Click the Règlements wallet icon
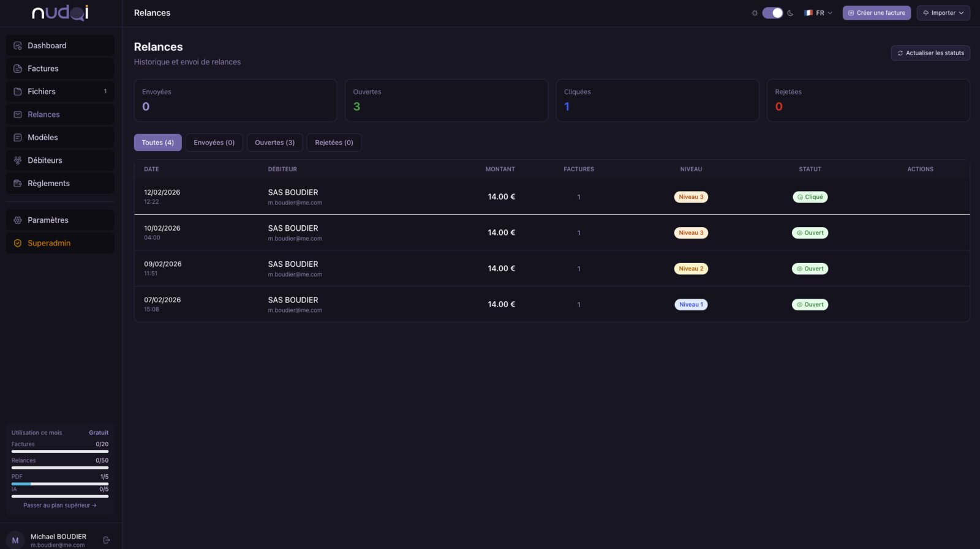Viewport: 980px width, 549px height. click(x=18, y=184)
